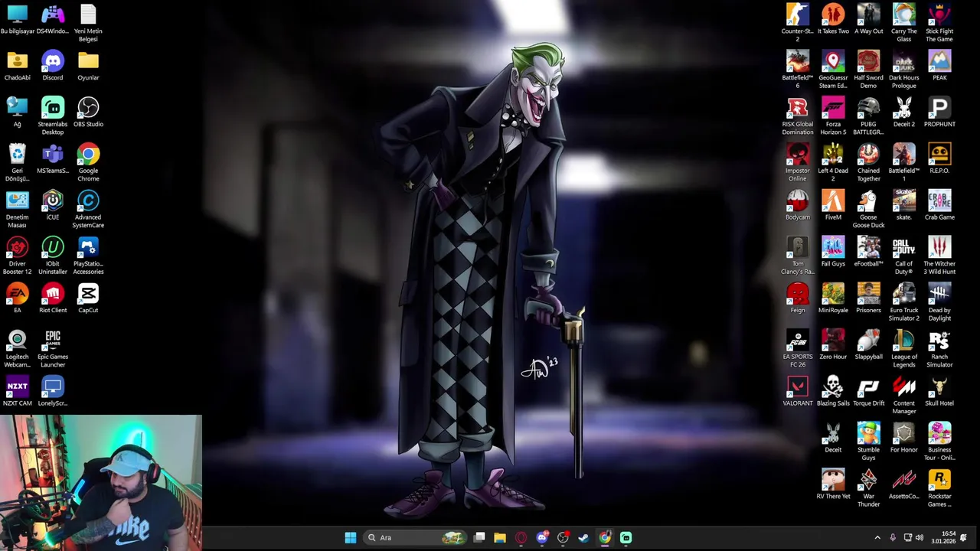The width and height of the screenshot is (980, 551).
Task: Open the PEAK game icon
Action: coord(939,66)
